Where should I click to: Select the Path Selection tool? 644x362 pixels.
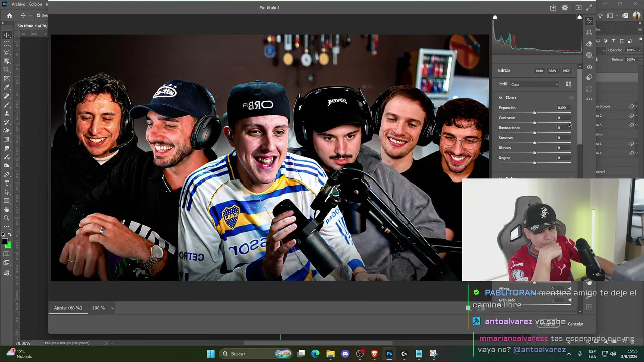pyautogui.click(x=7, y=192)
